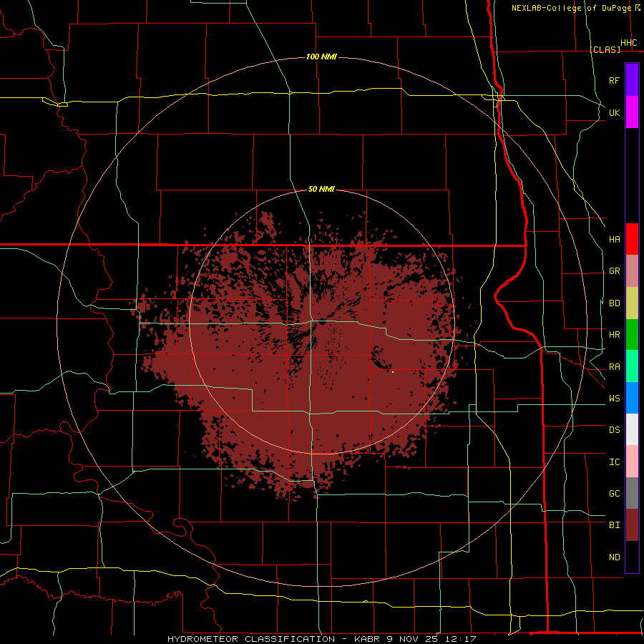Viewport: 644px width, 644px height.
Task: Click the HR legend label
Action: [615, 335]
